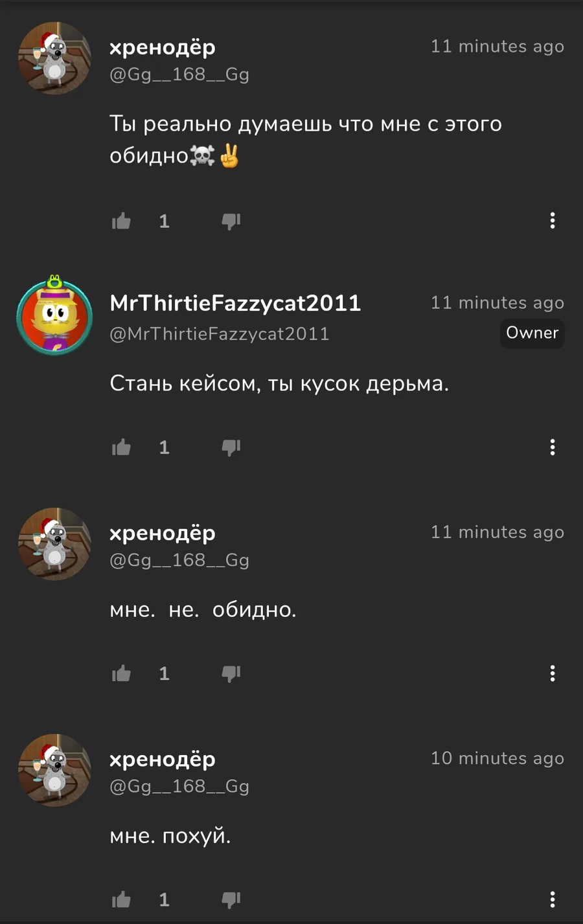Dislike the 'мне. не. обидно.' comment
583x924 pixels.
pos(231,673)
